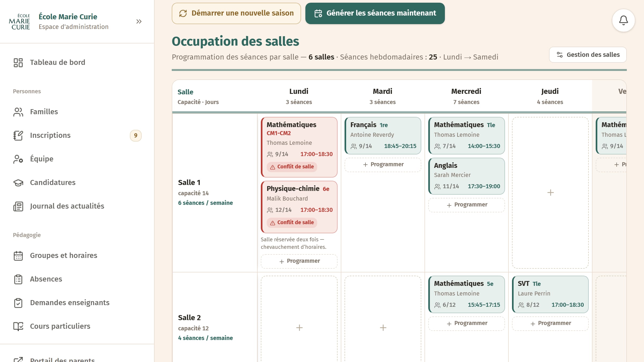The image size is (644, 362).
Task: Click the Salle 1 row label
Action: 189,183
